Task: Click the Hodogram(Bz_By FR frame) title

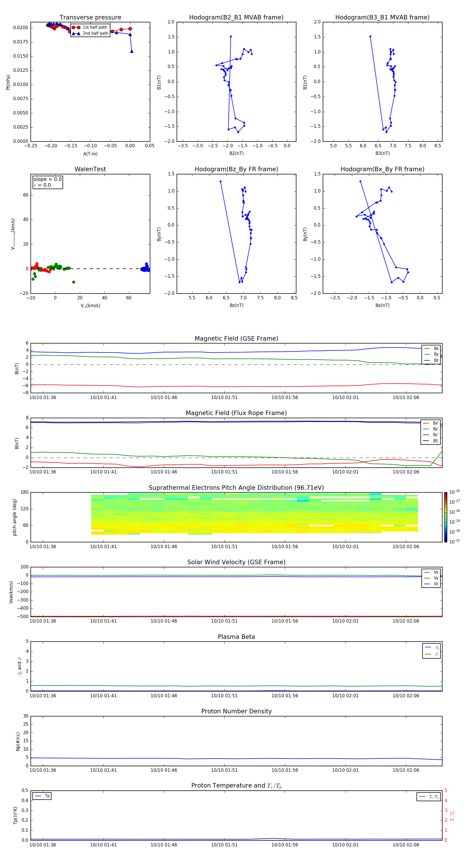Action: pyautogui.click(x=236, y=169)
